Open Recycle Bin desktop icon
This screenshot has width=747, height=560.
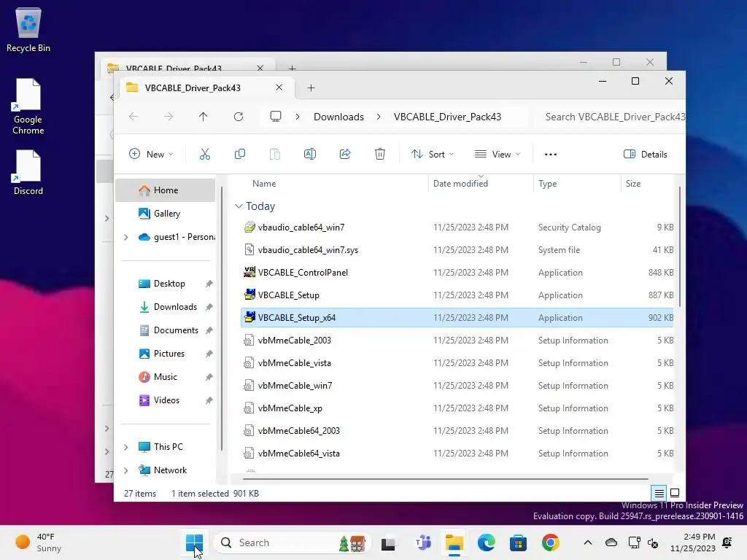point(28,29)
